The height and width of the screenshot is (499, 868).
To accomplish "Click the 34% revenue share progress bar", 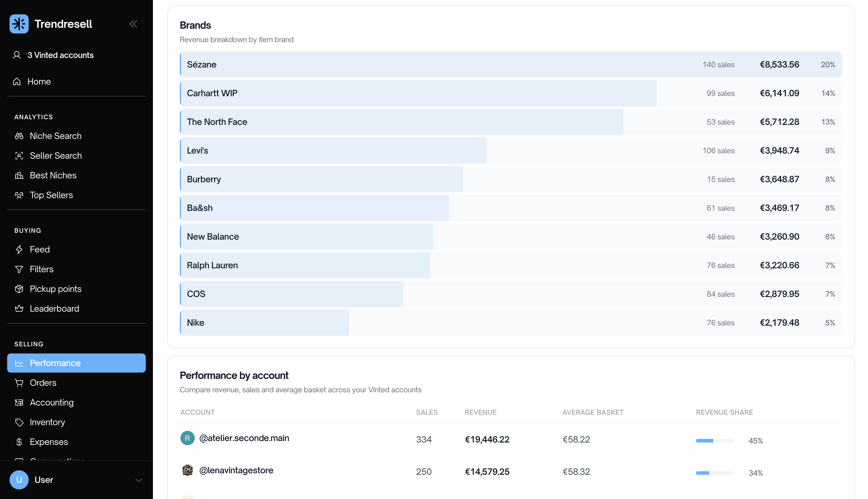I will pos(714,473).
